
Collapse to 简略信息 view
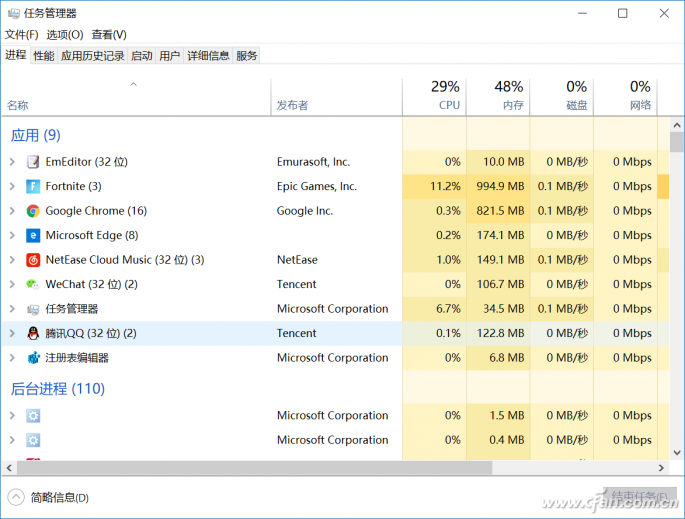(48, 497)
